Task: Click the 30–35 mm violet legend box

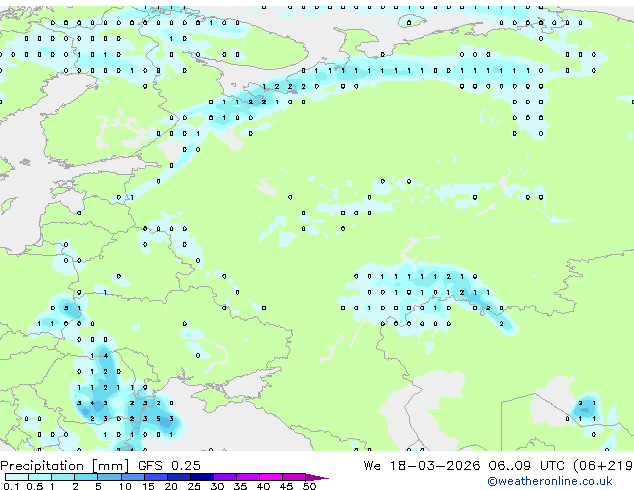Action: pyautogui.click(x=225, y=477)
